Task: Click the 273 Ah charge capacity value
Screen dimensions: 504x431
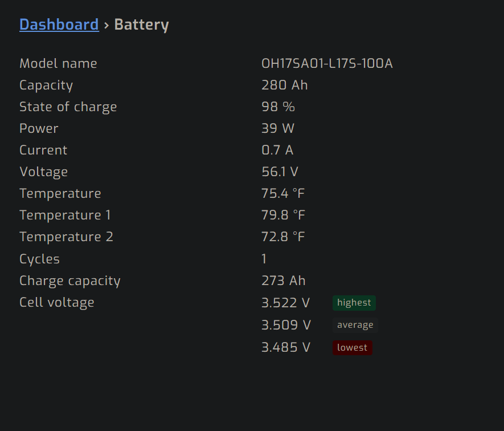Action: [x=283, y=280]
